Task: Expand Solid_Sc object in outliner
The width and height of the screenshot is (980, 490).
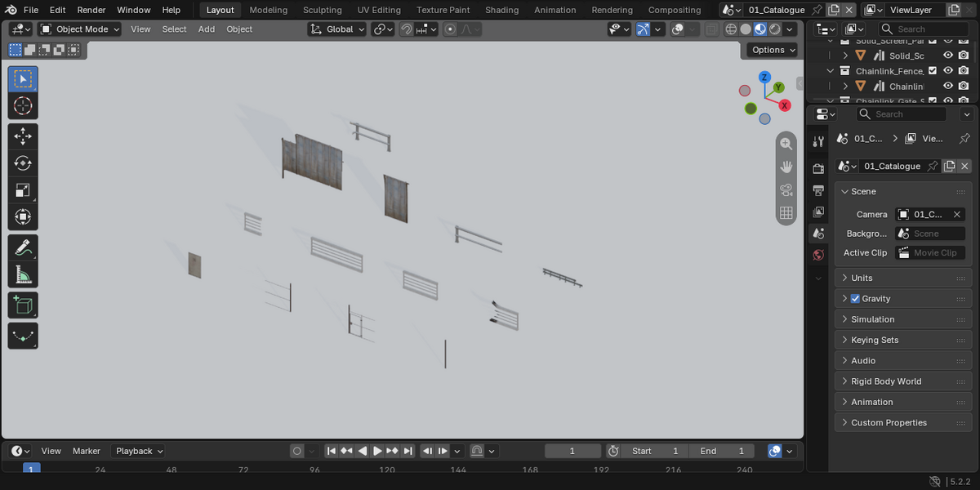Action: coord(845,56)
